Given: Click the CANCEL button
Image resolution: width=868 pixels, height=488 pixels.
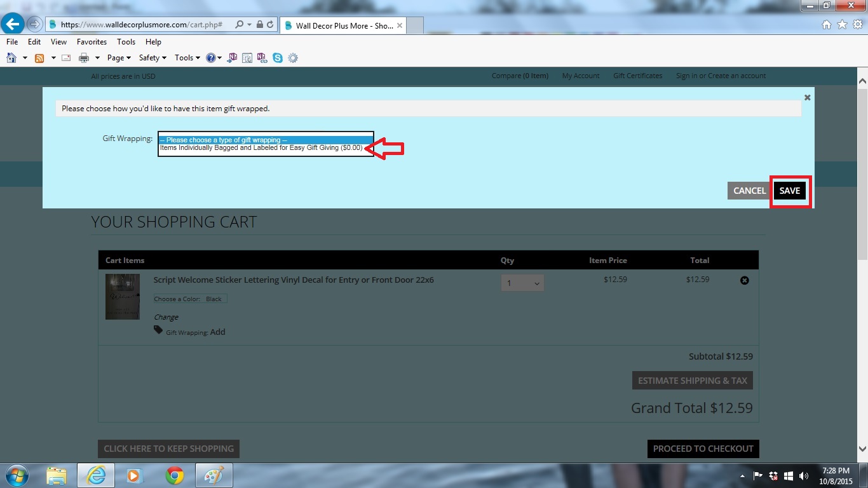Looking at the screenshot, I should click(x=749, y=191).
